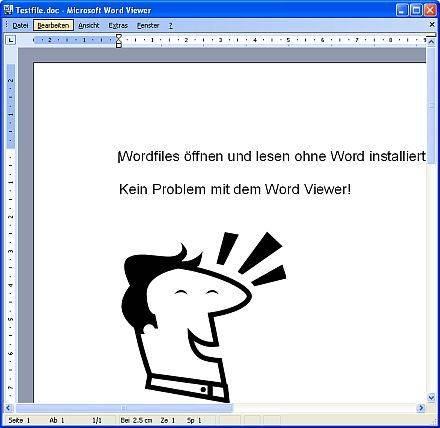Minimize the Word Viewer window
The width and height of the screenshot is (440, 428).
[x=402, y=10]
